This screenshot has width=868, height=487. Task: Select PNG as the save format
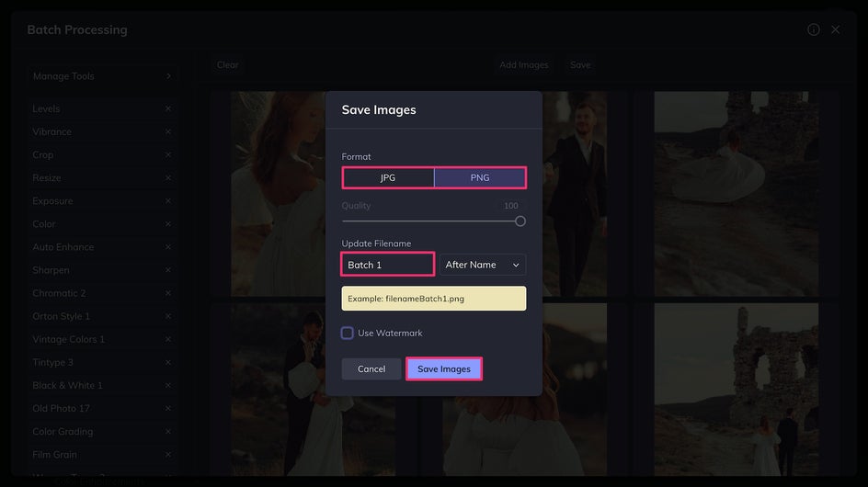[480, 177]
